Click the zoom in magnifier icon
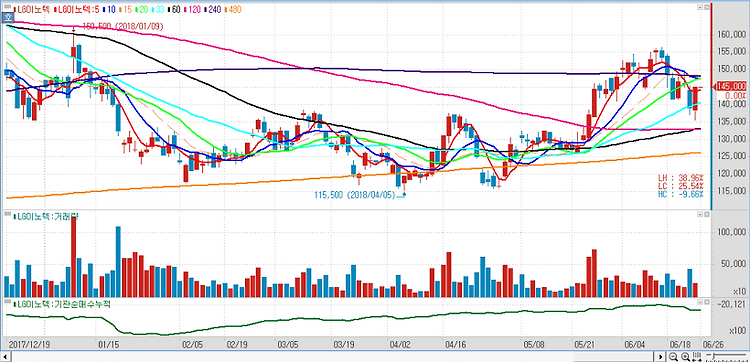 (685, 357)
